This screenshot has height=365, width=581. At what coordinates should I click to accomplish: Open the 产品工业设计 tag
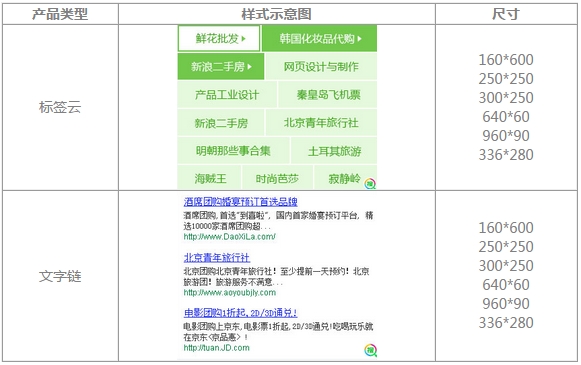tap(227, 95)
